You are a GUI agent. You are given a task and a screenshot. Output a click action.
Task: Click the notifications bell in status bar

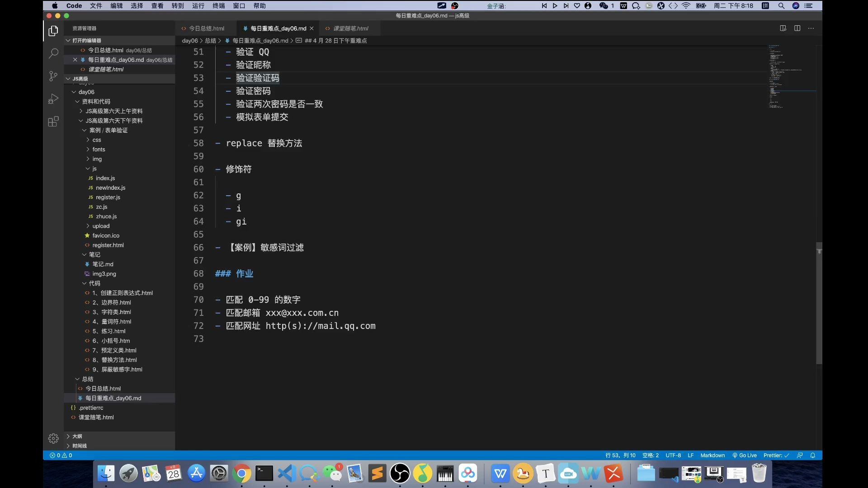(813, 455)
